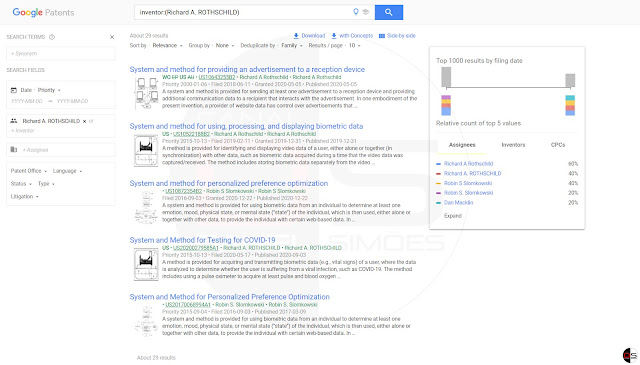Click the download with Concepts link
This screenshot has height=365, width=640.
pos(352,36)
